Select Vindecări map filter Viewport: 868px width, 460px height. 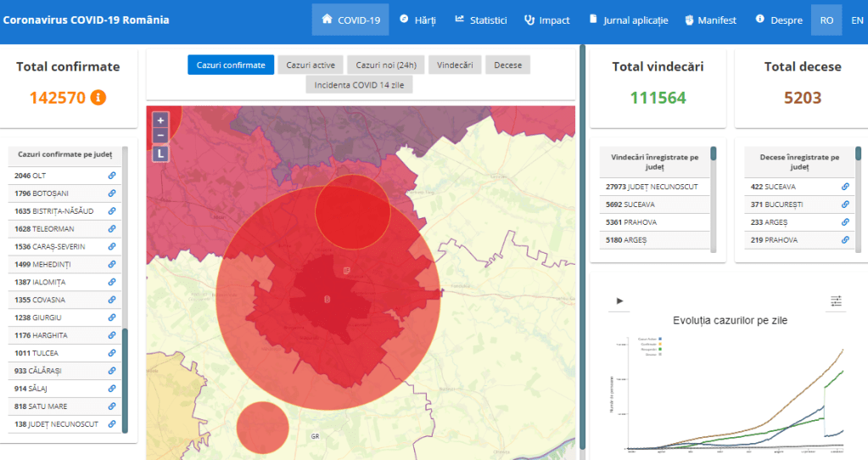coord(456,65)
